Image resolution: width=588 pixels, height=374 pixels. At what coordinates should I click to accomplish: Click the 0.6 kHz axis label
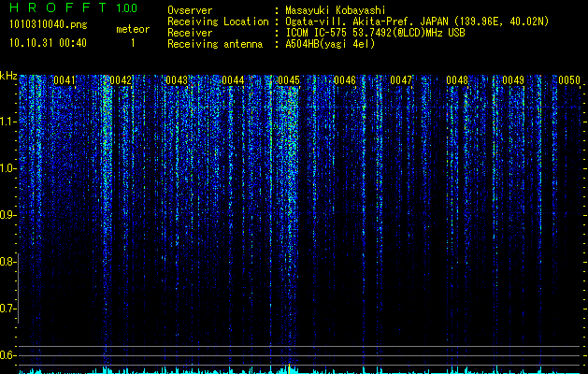coord(8,355)
